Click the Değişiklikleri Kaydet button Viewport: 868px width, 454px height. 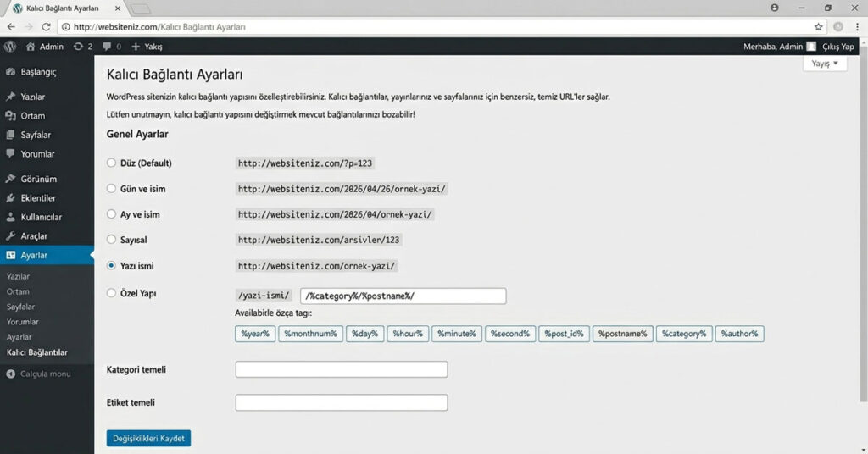click(x=149, y=438)
